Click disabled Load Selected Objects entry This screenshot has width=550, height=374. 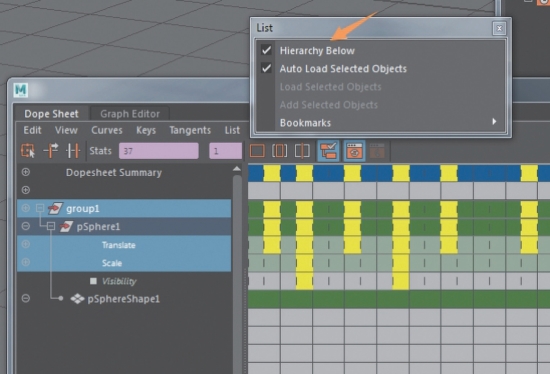click(330, 87)
